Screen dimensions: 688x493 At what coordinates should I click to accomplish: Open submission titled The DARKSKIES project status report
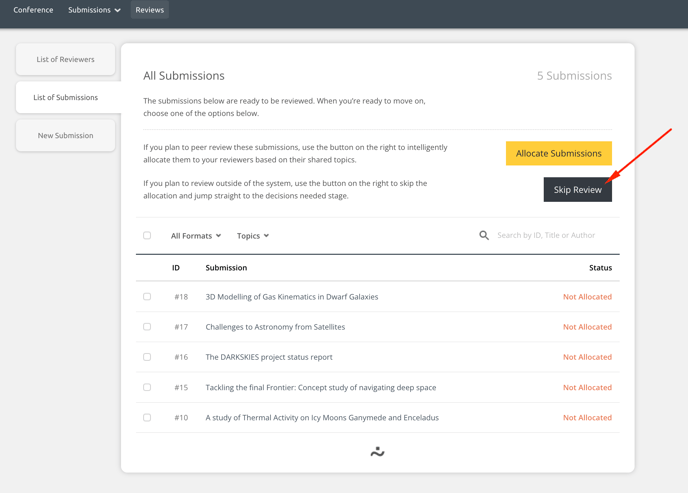click(x=269, y=357)
